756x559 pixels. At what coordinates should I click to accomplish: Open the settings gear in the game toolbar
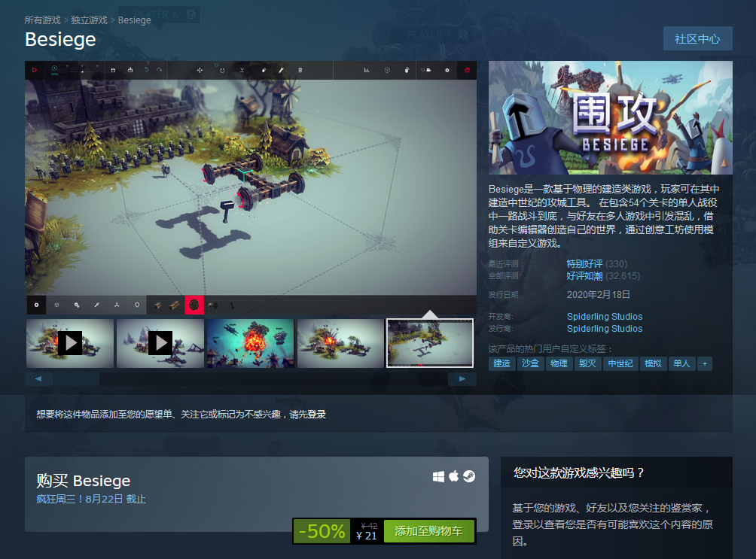(447, 69)
